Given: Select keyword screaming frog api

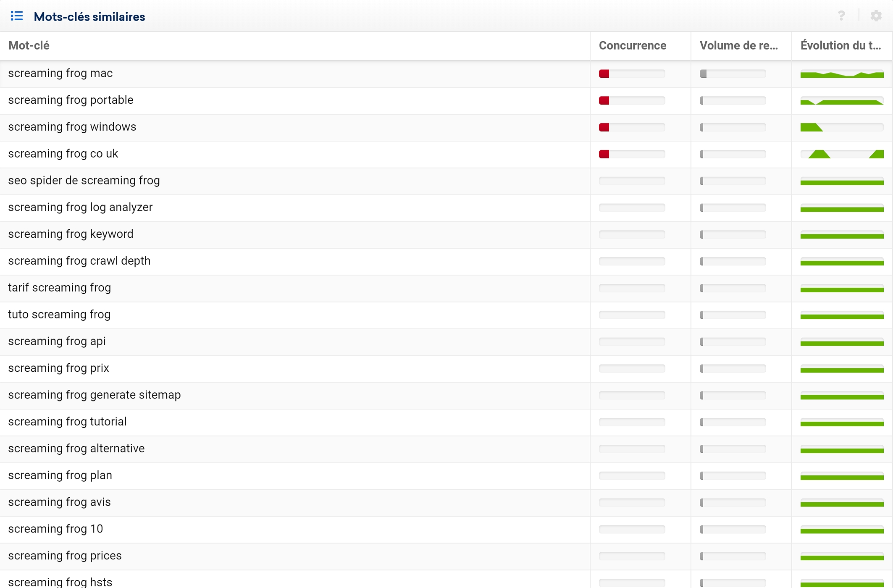Looking at the screenshot, I should [x=57, y=341].
